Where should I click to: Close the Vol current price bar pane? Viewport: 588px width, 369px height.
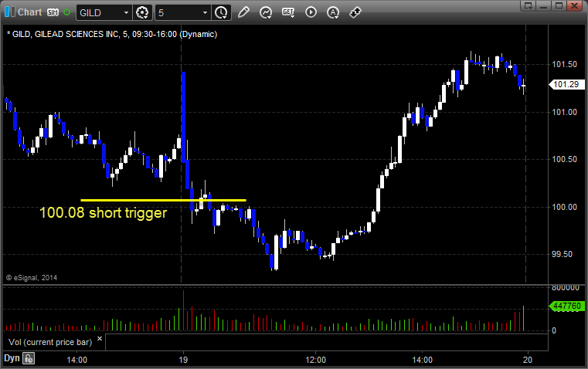(100, 339)
